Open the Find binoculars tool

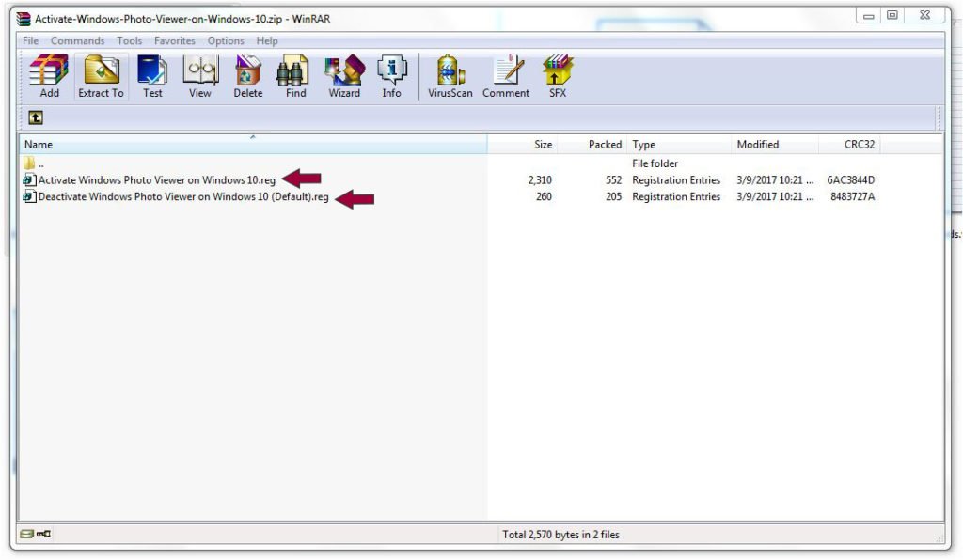[295, 76]
